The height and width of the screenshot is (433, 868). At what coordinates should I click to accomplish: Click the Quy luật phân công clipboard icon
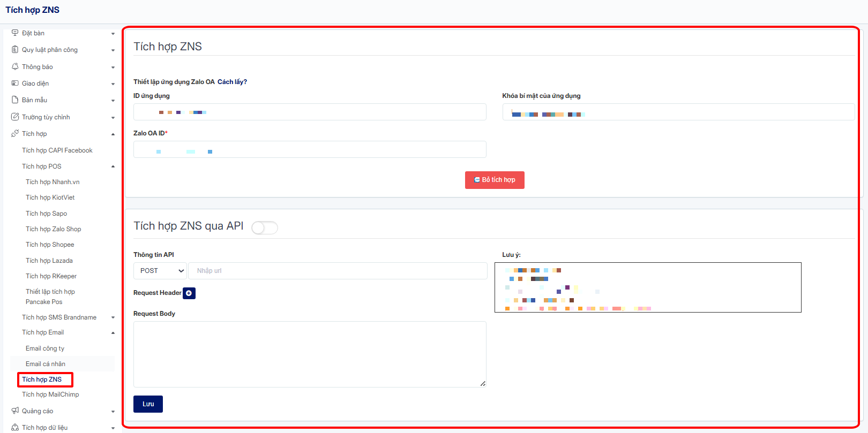15,50
